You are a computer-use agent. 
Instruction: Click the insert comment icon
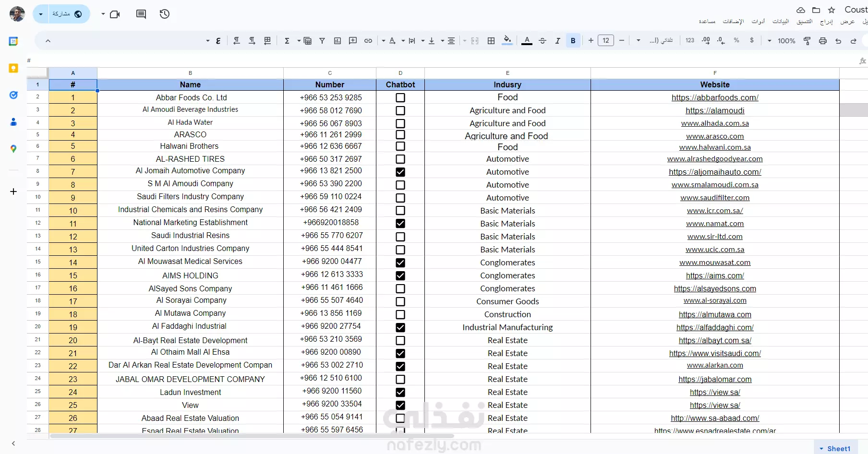pyautogui.click(x=353, y=41)
